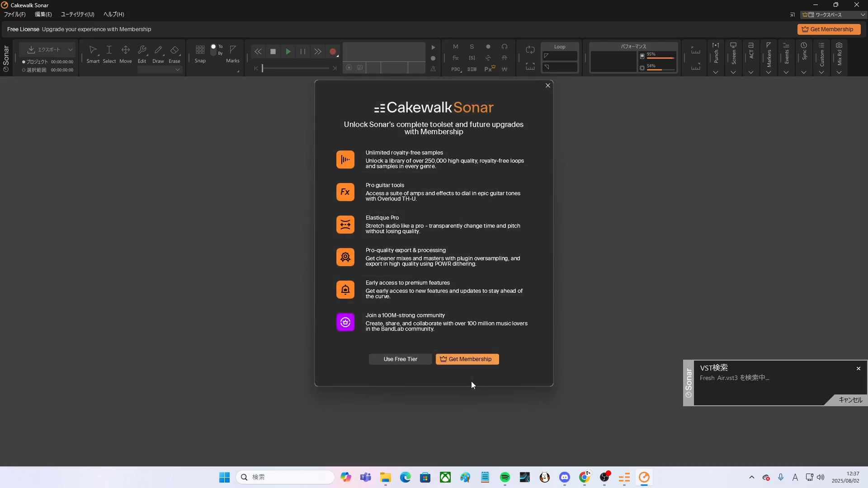
Task: Toggle global record arm dot in Mix module
Action: [x=488, y=47]
